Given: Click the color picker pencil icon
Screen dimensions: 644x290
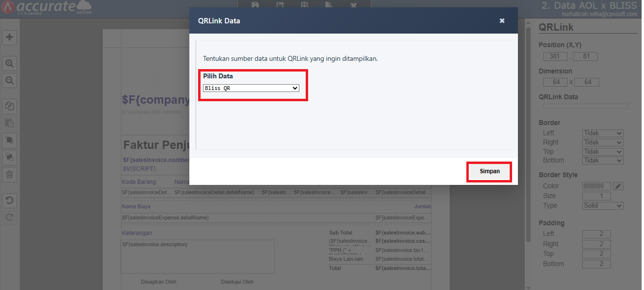Looking at the screenshot, I should click(618, 186).
